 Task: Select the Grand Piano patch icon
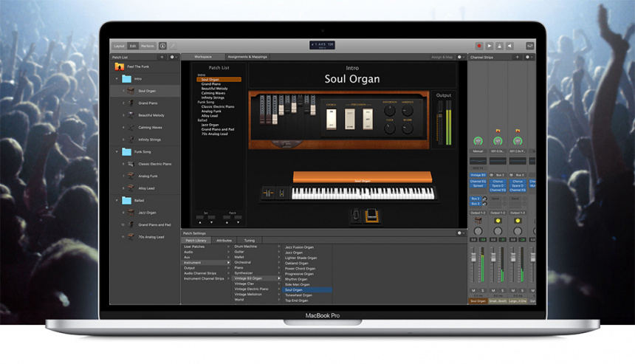pyautogui.click(x=131, y=103)
